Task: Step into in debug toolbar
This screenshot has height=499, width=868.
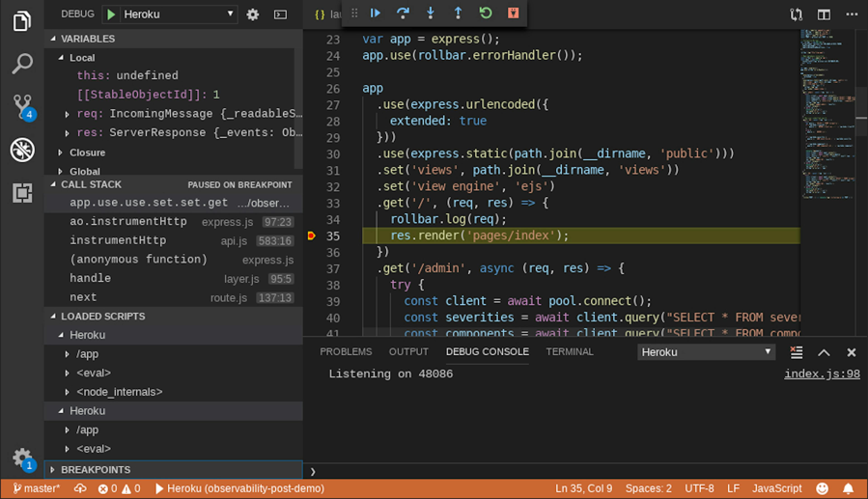Action: coord(430,13)
